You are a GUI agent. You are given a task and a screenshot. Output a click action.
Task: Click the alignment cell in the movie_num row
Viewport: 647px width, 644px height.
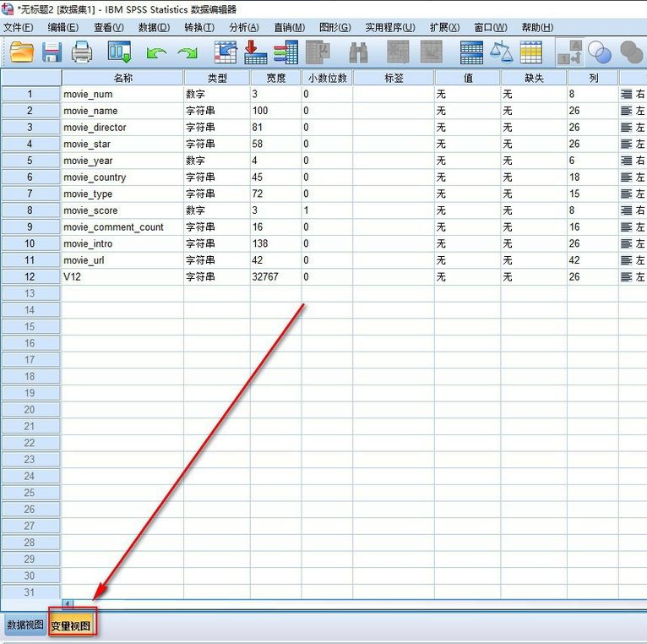click(633, 94)
